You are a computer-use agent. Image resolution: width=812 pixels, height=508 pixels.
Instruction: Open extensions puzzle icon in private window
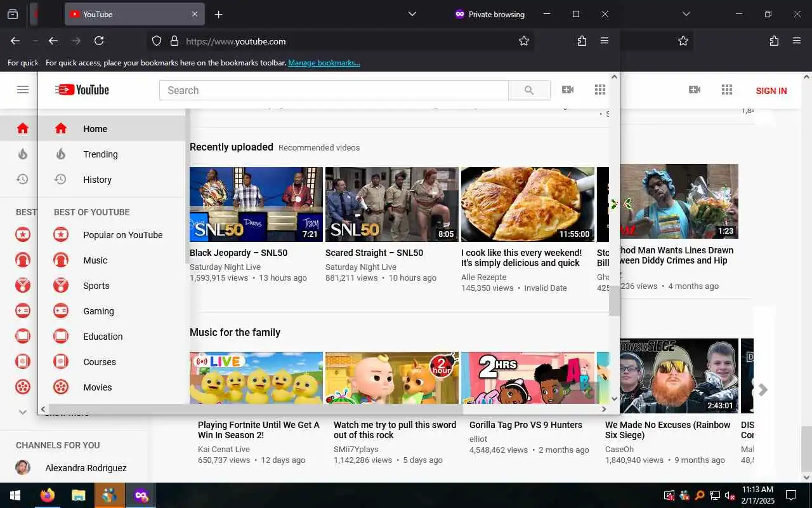pos(582,41)
